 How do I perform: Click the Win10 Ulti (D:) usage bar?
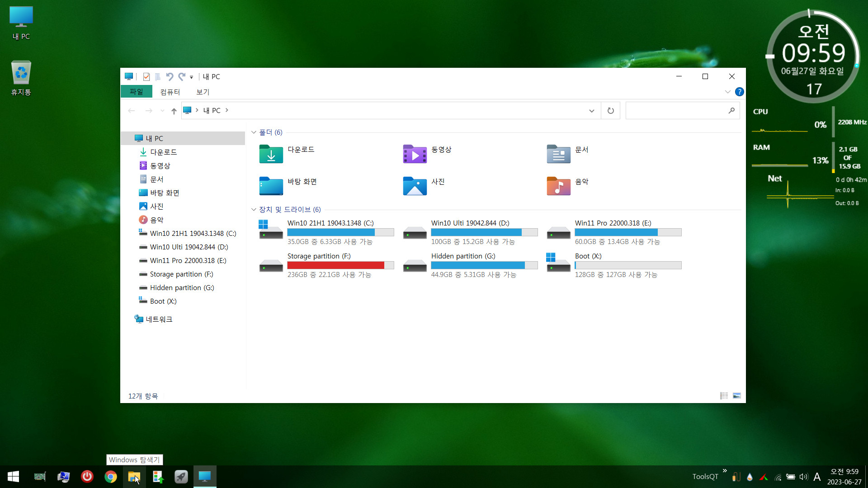pos(484,233)
